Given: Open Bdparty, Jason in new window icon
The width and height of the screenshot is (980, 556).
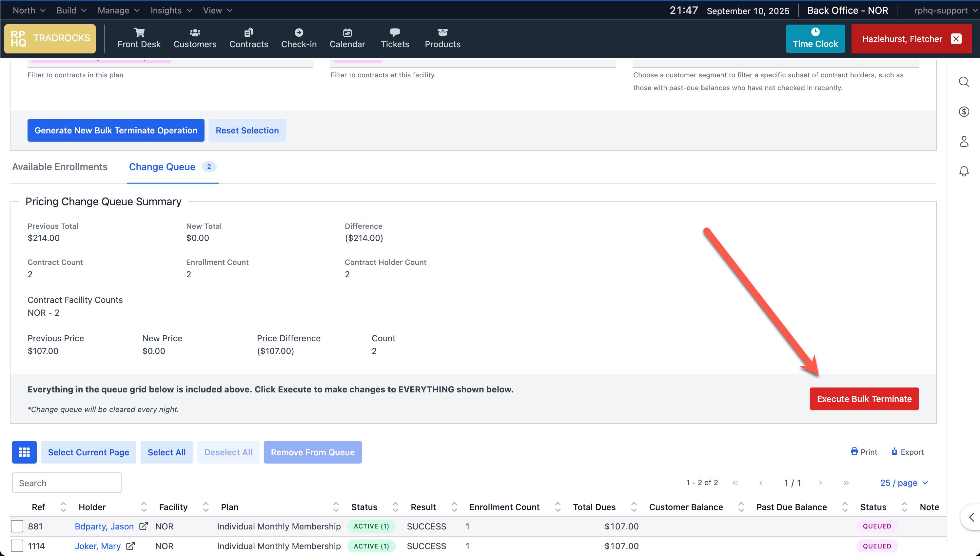Looking at the screenshot, I should pos(144,526).
